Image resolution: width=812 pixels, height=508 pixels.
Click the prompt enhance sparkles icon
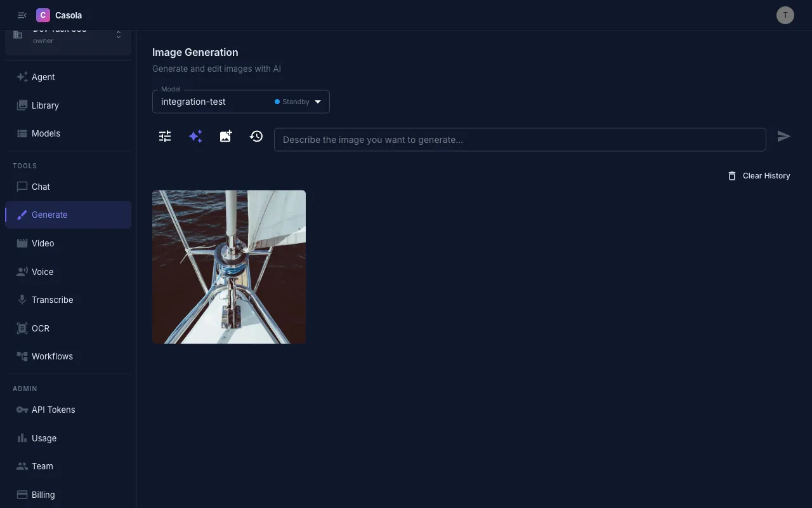click(x=195, y=136)
